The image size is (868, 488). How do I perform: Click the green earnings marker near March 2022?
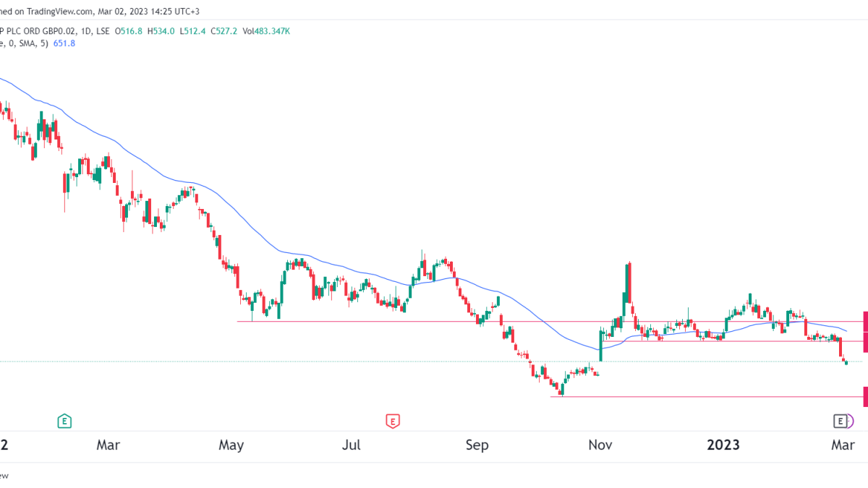pyautogui.click(x=65, y=420)
